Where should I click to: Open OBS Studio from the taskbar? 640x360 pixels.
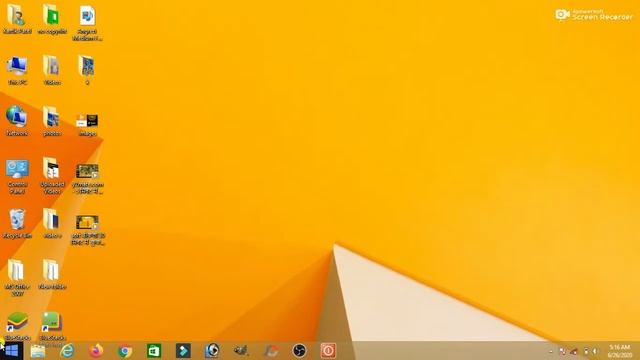pos(299,351)
